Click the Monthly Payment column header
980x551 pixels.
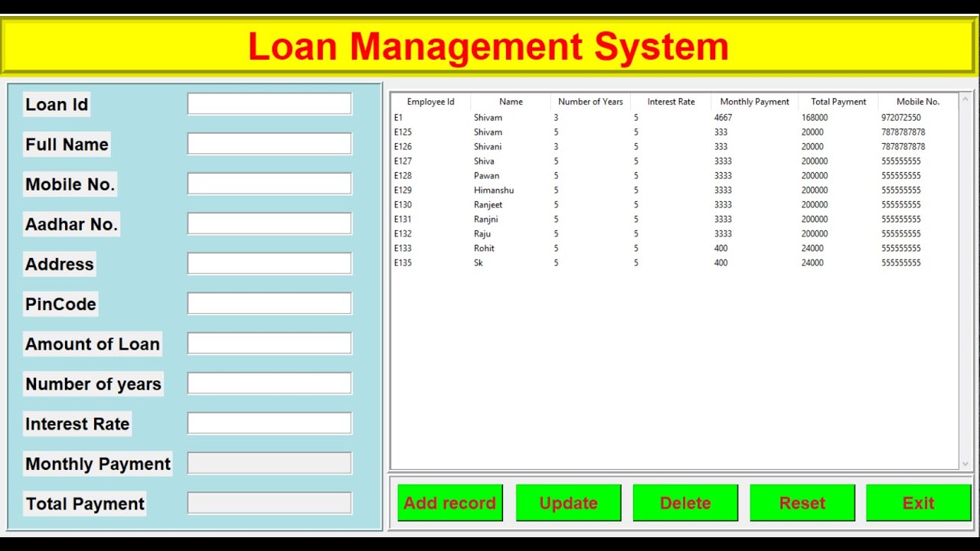click(754, 102)
